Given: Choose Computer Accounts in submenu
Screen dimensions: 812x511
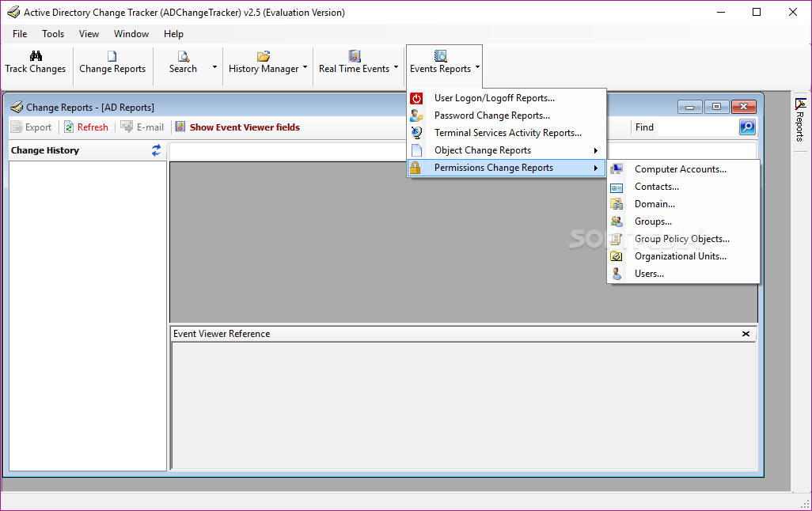Looking at the screenshot, I should point(683,169).
